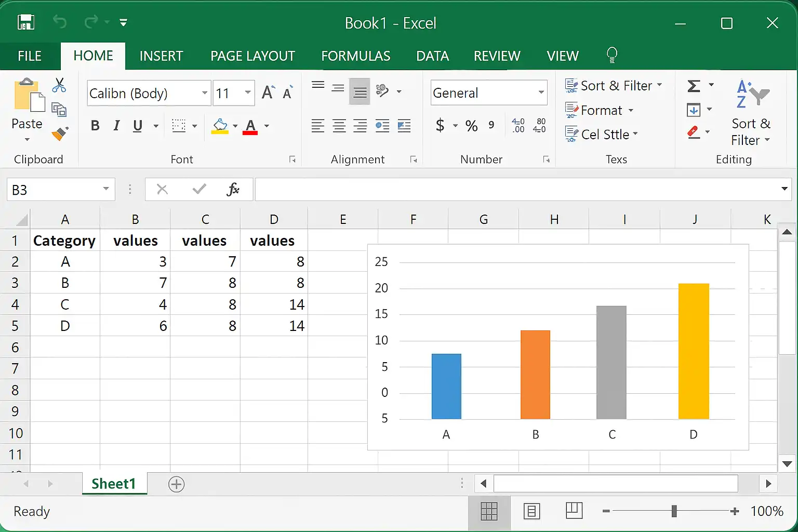Image resolution: width=798 pixels, height=532 pixels.
Task: Switch to Page Layout view in status bar
Action: point(532,511)
